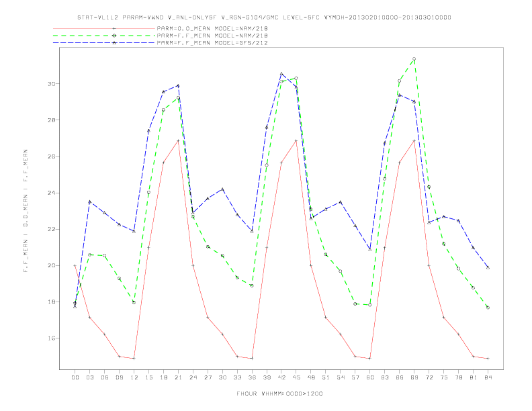Image resolution: width=532 pixels, height=411 pixels.
Task: Click y-axis tick label 22
Action: [x=51, y=229]
